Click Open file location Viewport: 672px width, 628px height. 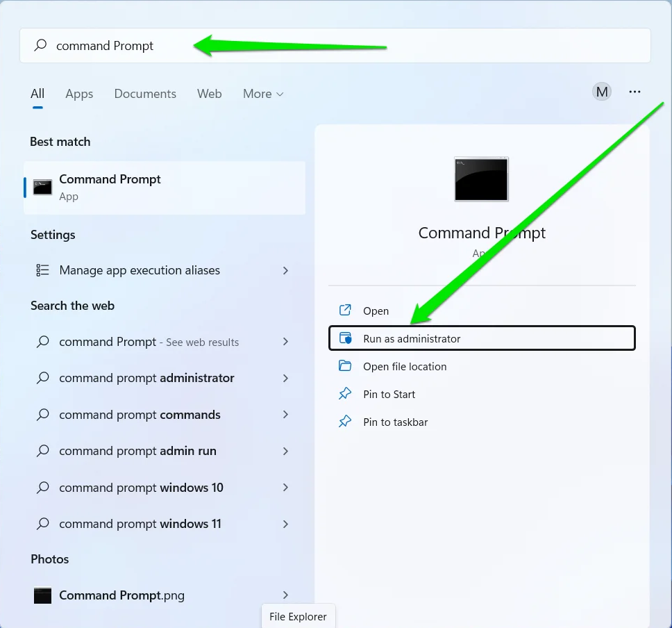[x=482, y=366]
